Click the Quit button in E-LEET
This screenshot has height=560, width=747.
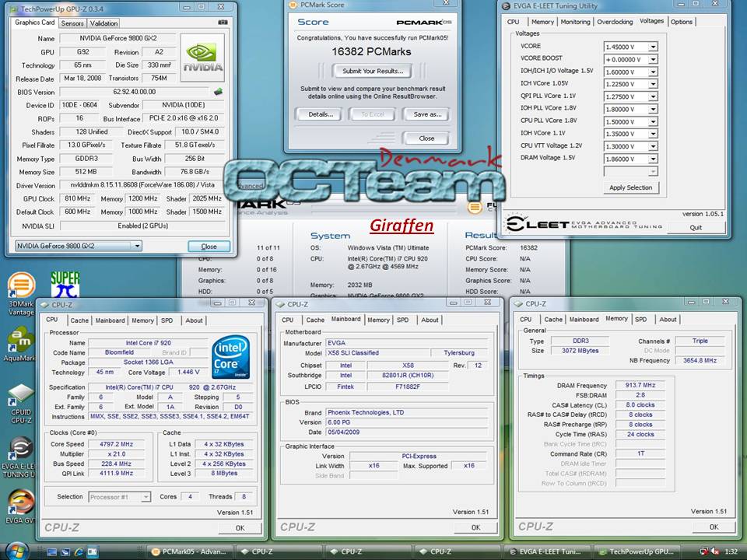pos(696,228)
